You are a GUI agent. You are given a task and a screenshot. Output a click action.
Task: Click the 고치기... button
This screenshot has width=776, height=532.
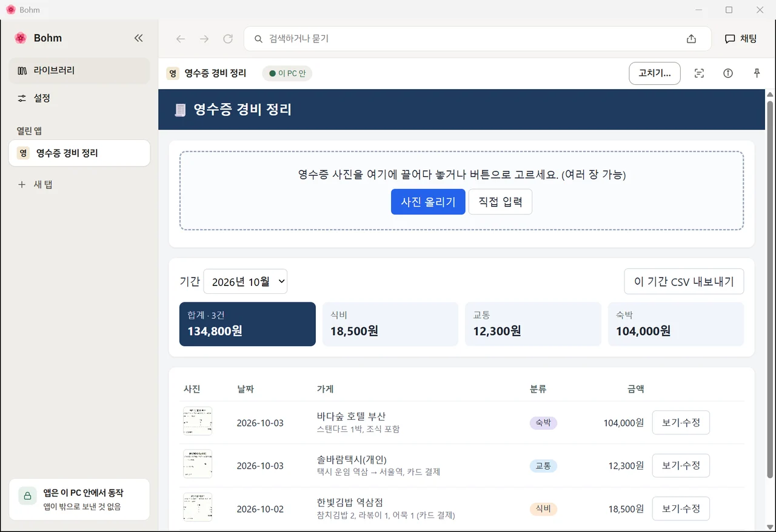click(x=655, y=73)
